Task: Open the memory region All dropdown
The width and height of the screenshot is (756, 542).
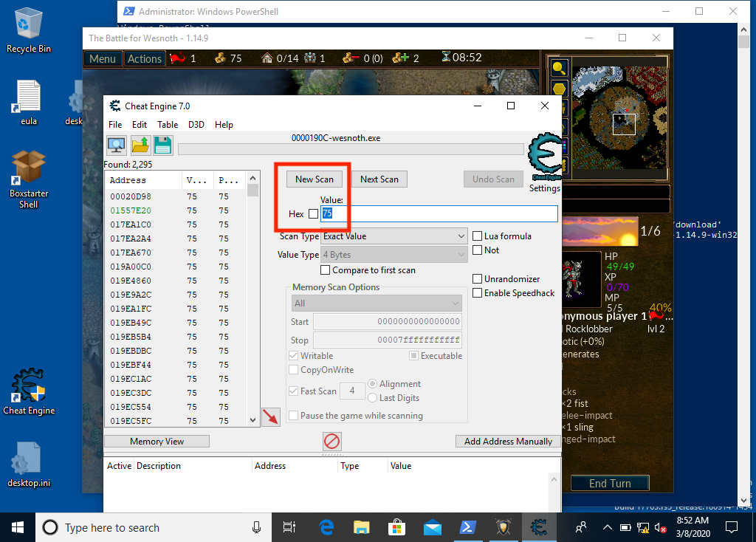Action: (377, 303)
